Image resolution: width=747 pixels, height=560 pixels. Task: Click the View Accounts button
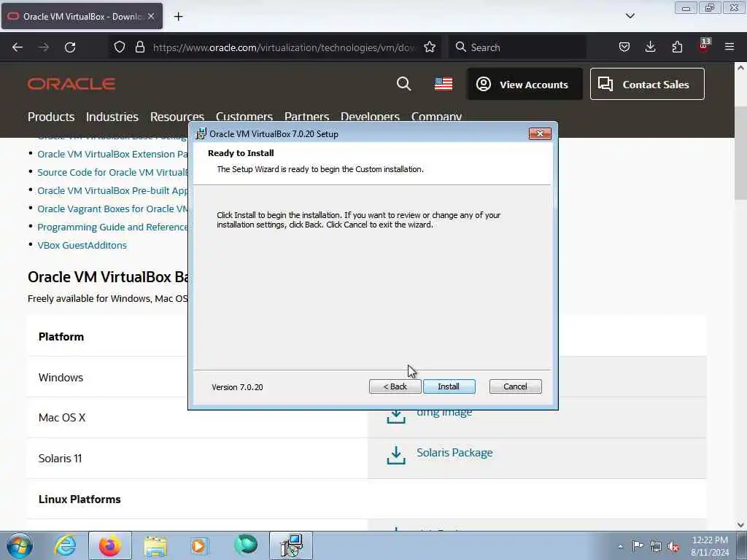(x=525, y=85)
